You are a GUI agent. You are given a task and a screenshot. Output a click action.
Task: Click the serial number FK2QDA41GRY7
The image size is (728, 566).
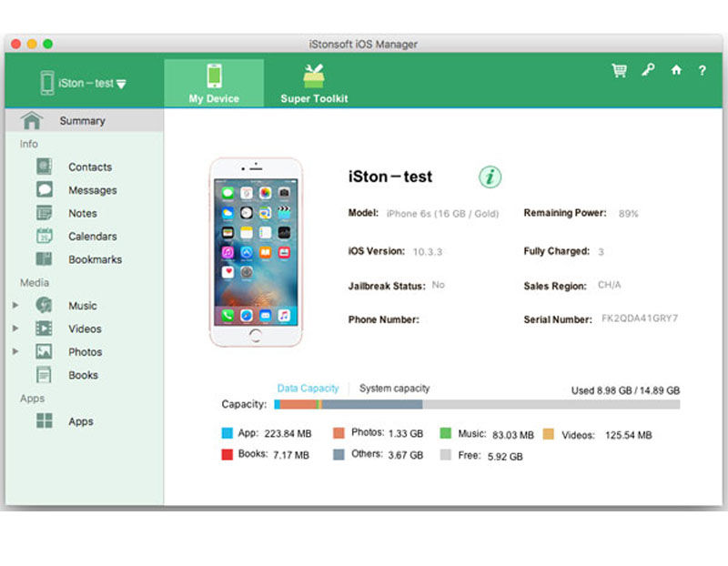tap(640, 318)
